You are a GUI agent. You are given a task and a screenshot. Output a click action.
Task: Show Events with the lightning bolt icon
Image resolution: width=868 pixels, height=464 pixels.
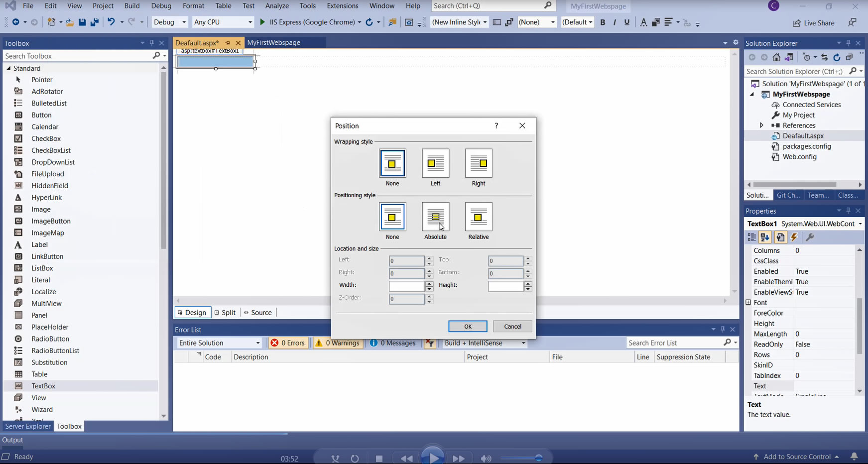tap(794, 237)
